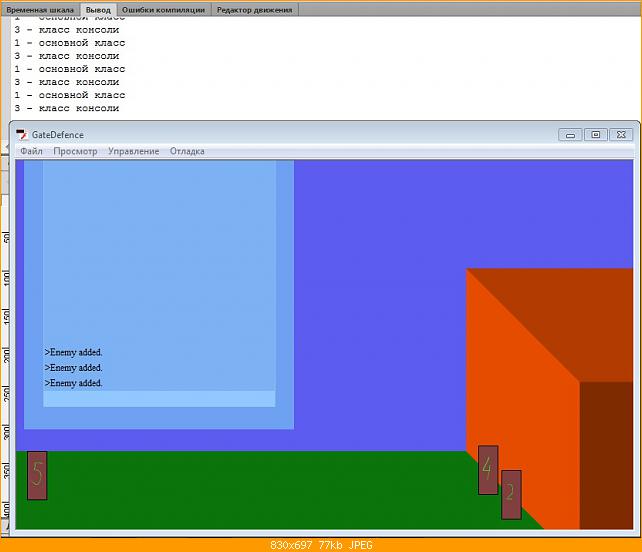
Task: Select the last '>Enemy added.' console line
Action: coord(74,383)
